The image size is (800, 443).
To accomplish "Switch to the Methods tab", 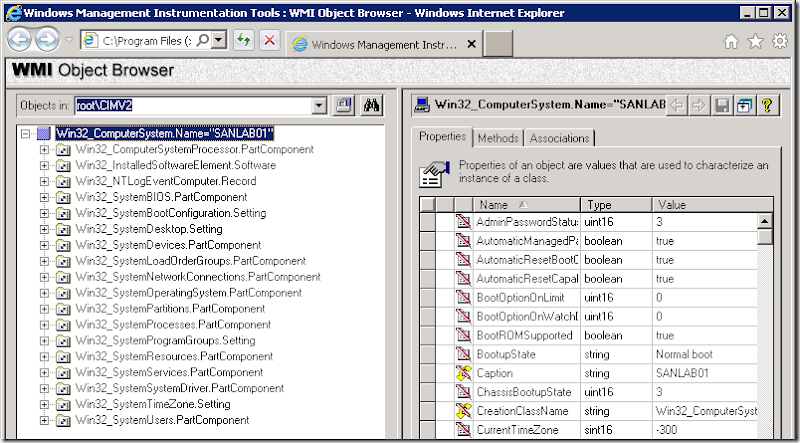I will [x=498, y=138].
